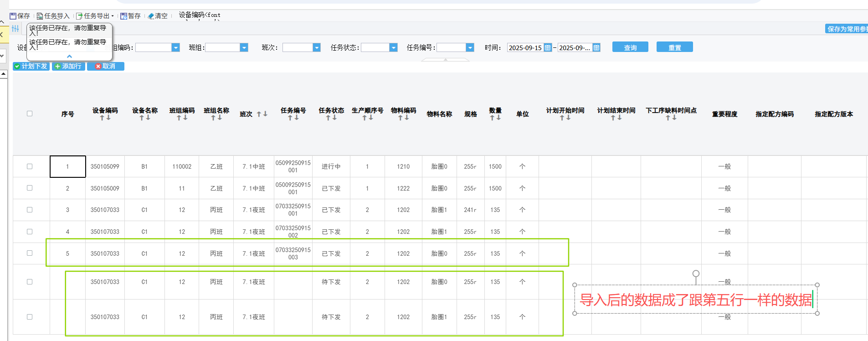Screen dimensions: 868x341
Task: Sort 班组编码 column using its arrows
Action: 182,118
